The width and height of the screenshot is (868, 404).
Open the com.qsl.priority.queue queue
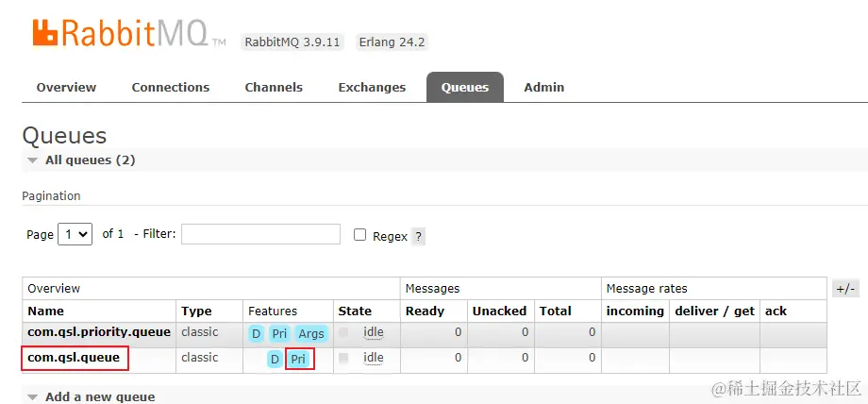99,332
